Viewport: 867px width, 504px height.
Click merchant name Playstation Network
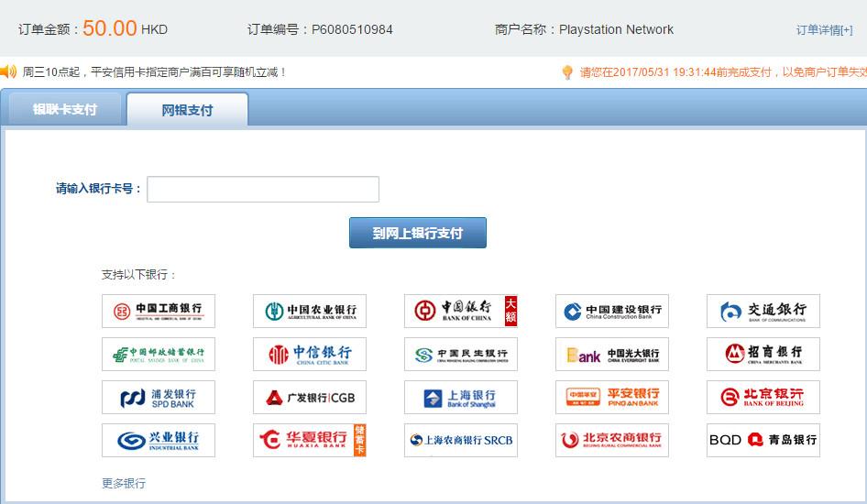616,29
